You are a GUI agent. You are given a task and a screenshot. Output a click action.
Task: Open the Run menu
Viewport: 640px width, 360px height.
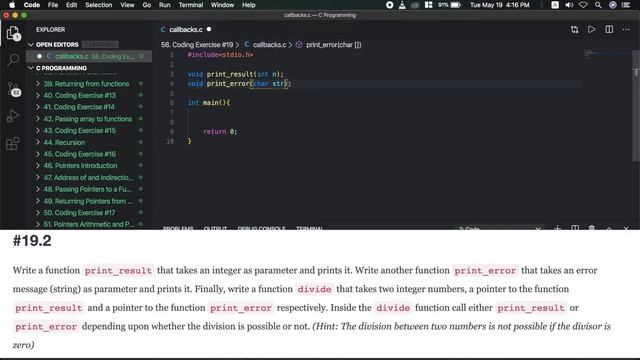coord(164,5)
